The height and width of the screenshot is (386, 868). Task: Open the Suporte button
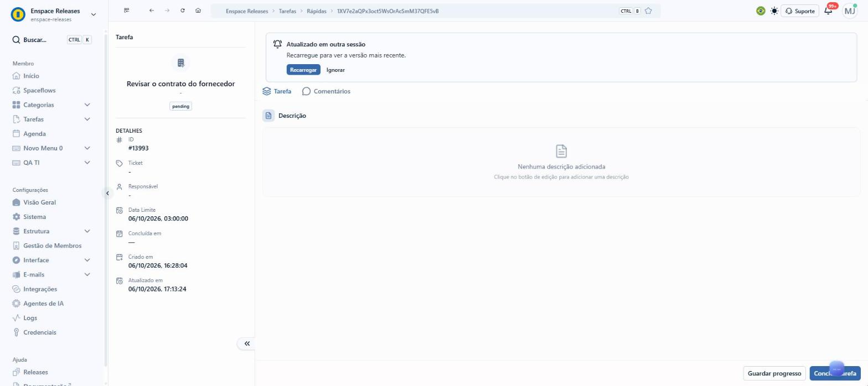800,11
